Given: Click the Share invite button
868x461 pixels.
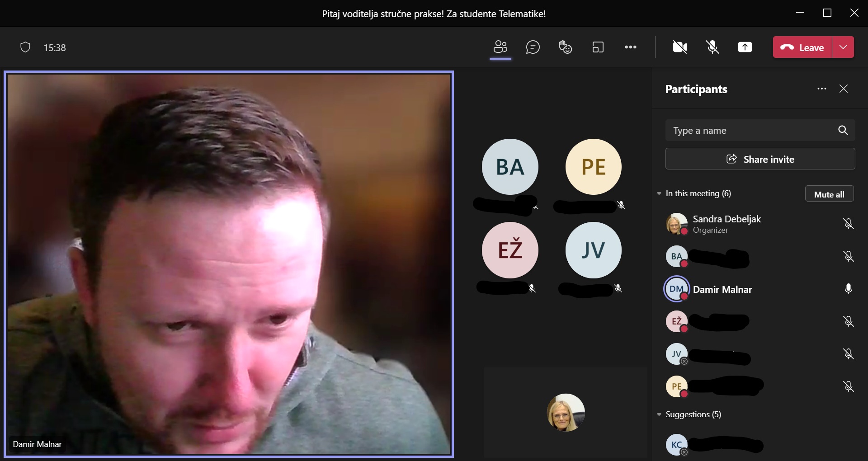Looking at the screenshot, I should (760, 159).
